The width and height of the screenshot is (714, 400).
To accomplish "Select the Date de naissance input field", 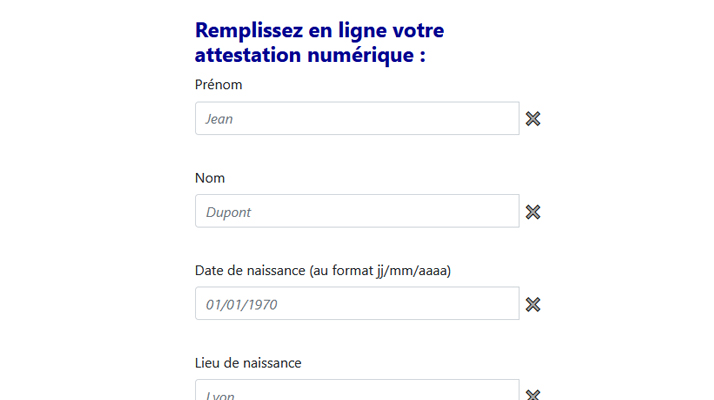I will 357,303.
